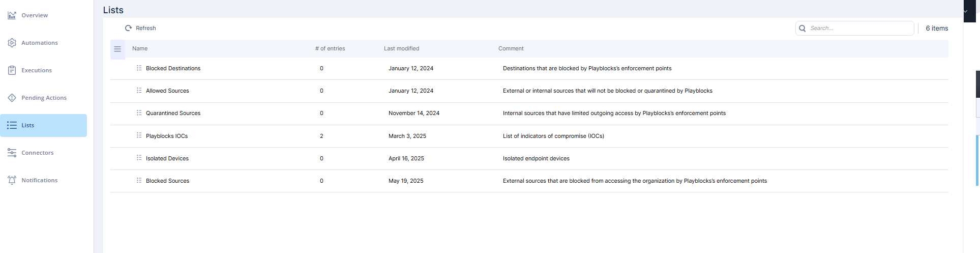Click into the Search lists field

coord(854,28)
